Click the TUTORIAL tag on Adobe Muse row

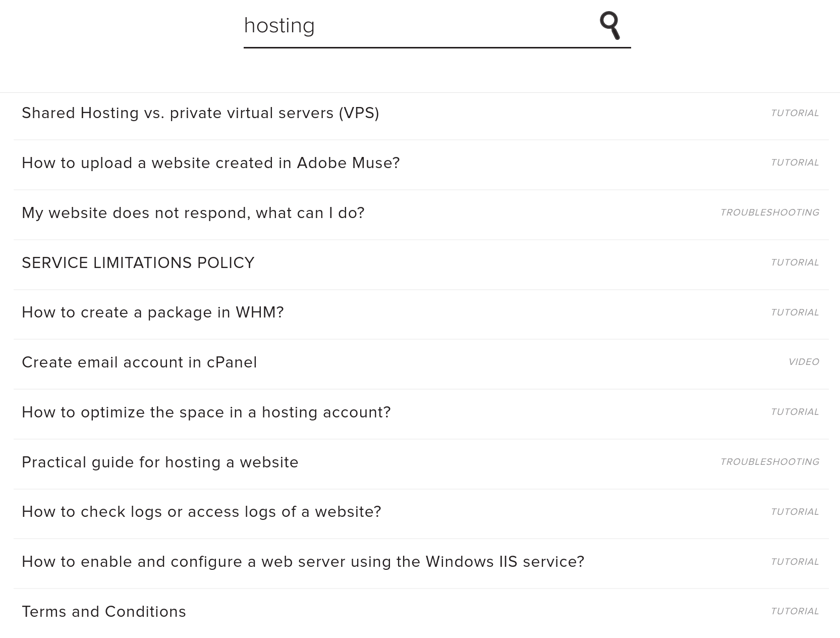[795, 163]
